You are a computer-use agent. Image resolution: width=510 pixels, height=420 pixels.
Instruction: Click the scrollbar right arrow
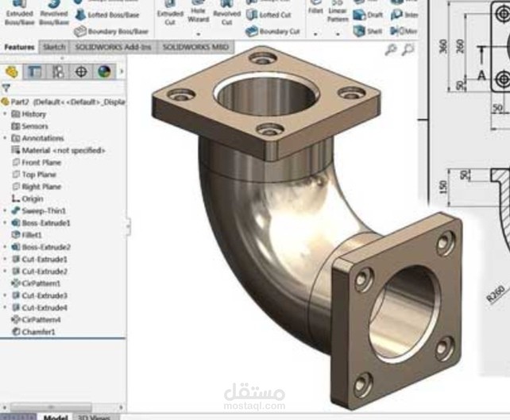[x=121, y=407]
